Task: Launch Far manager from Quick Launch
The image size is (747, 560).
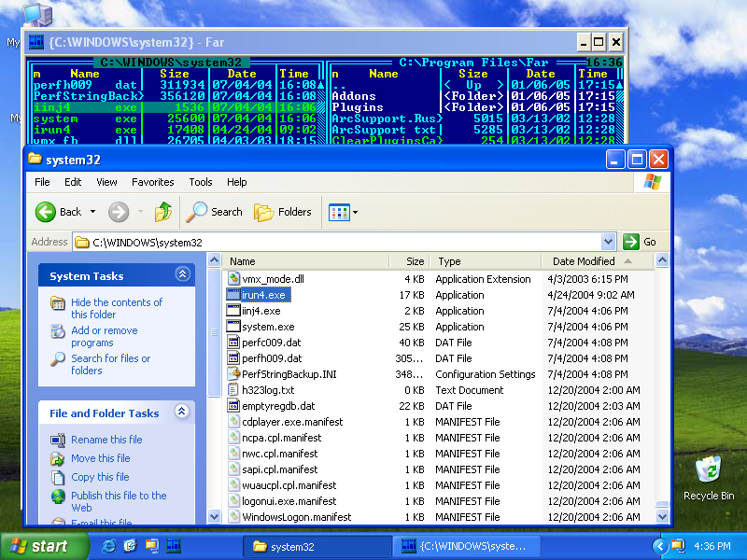Action: (174, 546)
